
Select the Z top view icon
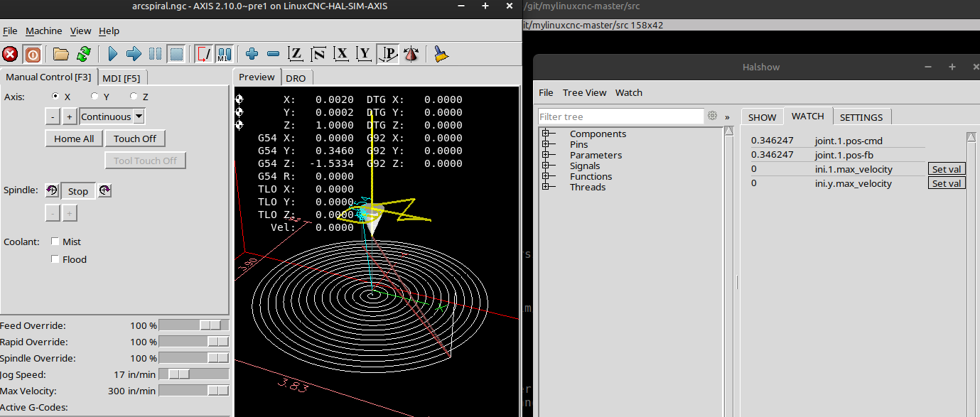click(x=296, y=54)
